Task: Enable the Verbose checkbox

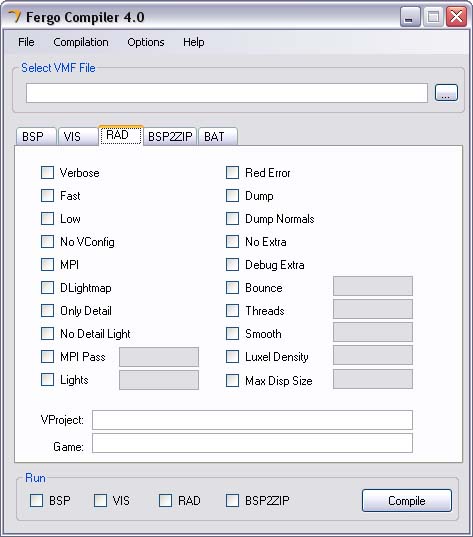Action: 47,173
